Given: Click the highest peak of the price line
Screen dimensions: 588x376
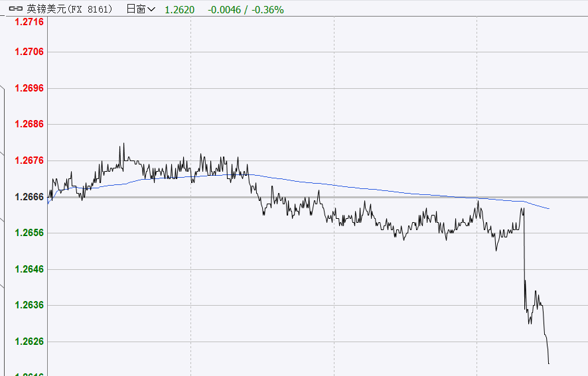Looking at the screenshot, I should coord(123,143).
